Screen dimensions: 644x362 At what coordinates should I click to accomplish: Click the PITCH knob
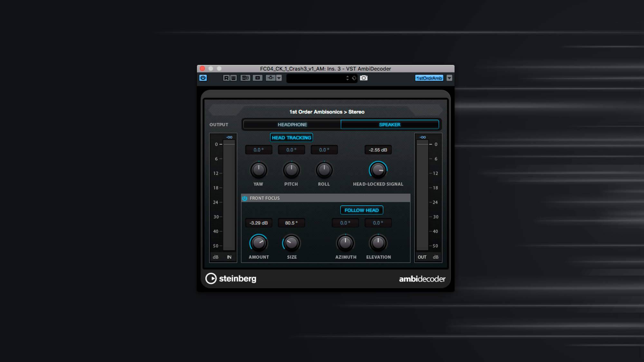click(291, 170)
